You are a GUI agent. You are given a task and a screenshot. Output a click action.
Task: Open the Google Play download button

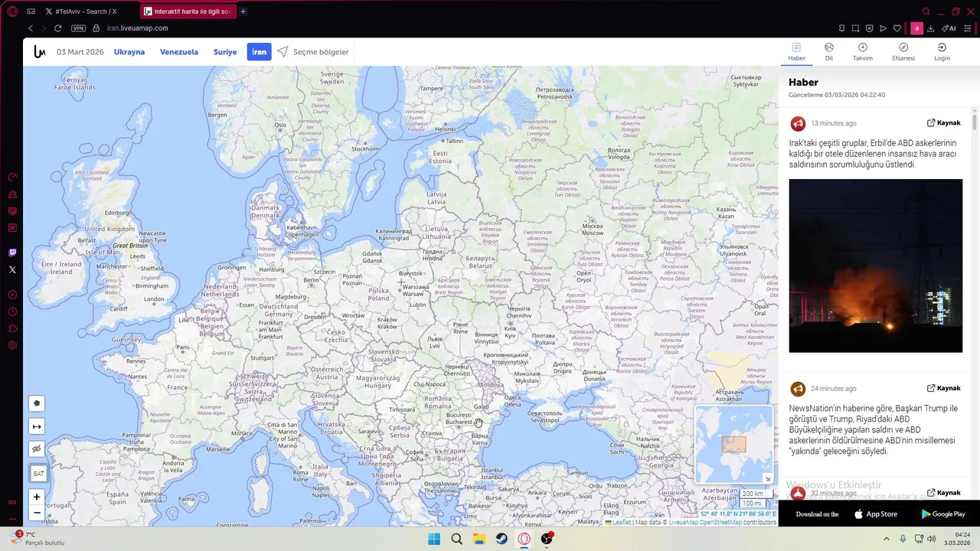click(x=942, y=514)
